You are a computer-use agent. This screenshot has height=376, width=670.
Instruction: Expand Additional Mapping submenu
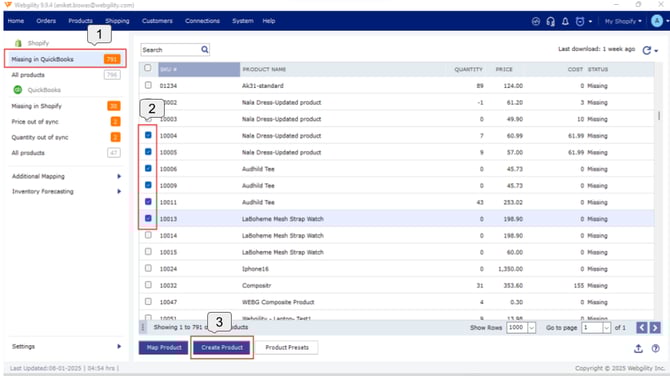tap(119, 176)
